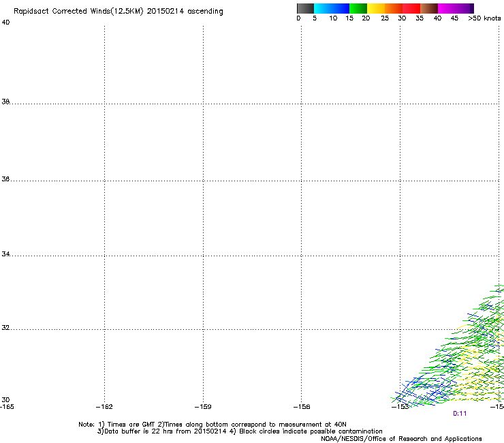Viewport: 504px width, 443px height.
Task: Click the yellow 20-25 knots color band
Action: (x=376, y=8)
